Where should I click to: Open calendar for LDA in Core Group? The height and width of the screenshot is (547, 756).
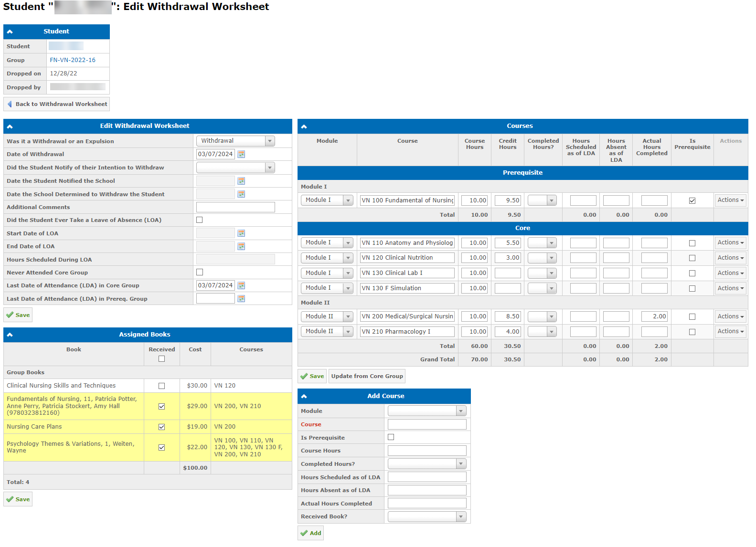(x=241, y=285)
